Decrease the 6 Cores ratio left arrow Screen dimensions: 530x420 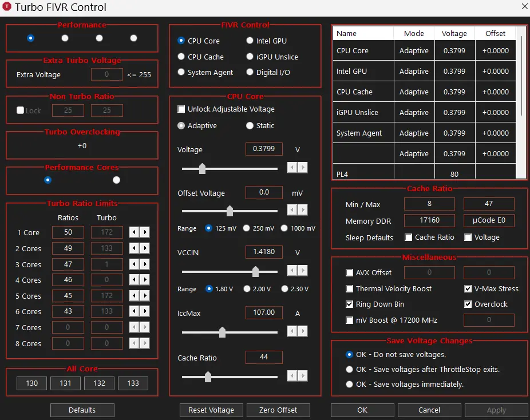coord(134,311)
